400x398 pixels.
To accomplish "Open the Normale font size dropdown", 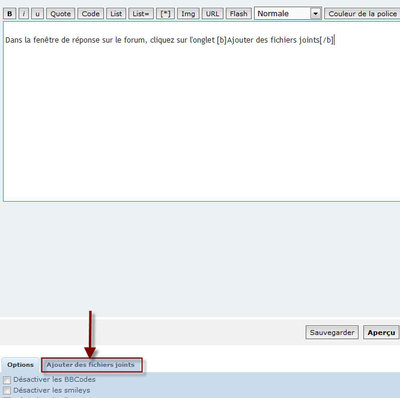I will [x=288, y=14].
